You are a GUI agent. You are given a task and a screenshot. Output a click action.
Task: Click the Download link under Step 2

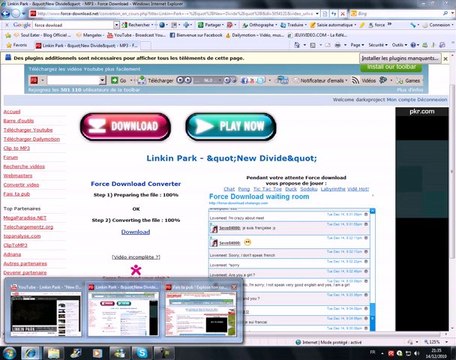135,232
